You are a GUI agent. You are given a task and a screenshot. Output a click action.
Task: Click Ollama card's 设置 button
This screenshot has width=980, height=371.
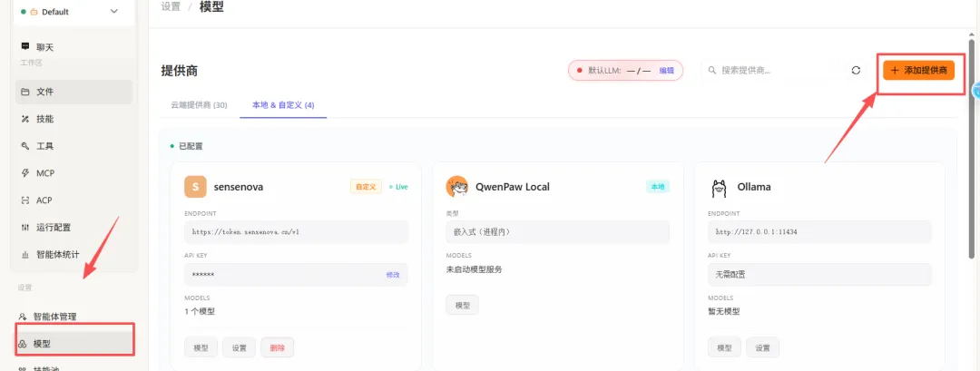(x=762, y=347)
